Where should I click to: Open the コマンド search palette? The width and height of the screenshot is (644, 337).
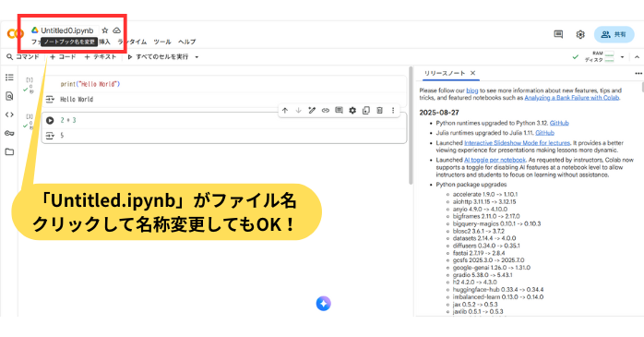point(22,56)
